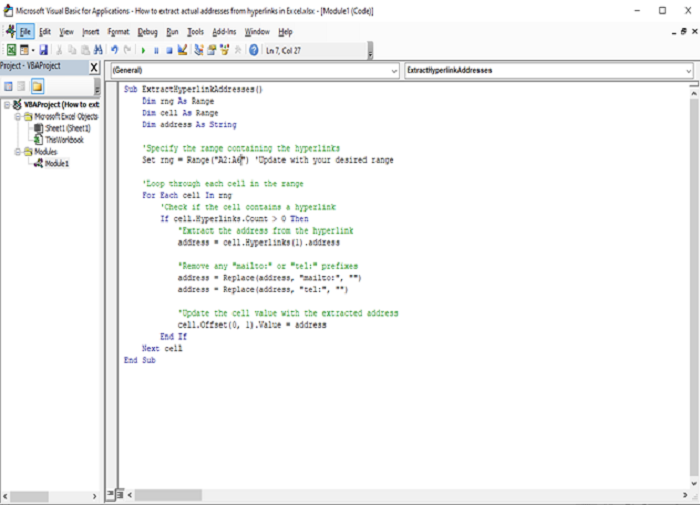
Task: Open Find with the binoculars icon
Action: [98, 50]
